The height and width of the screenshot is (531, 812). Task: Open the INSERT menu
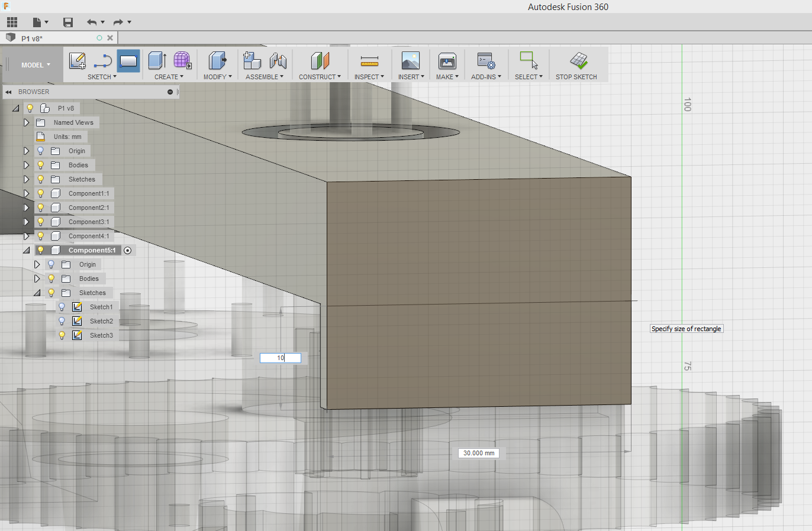[411, 77]
